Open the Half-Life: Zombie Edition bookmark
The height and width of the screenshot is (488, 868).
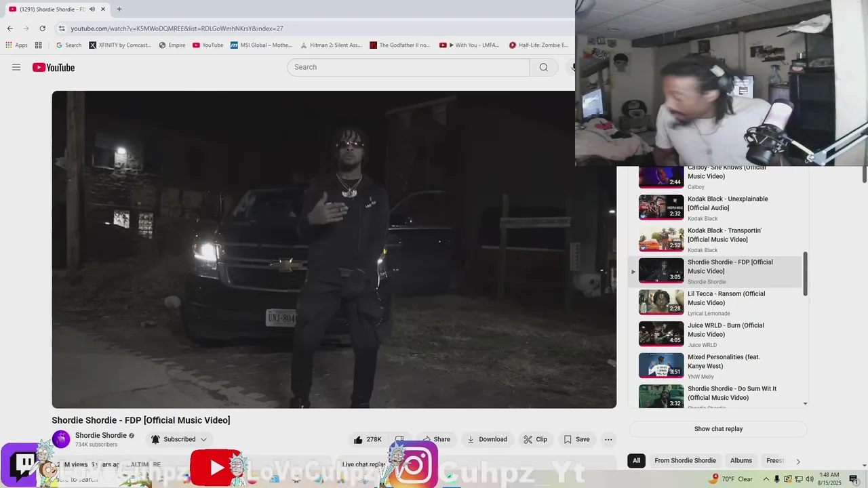[x=539, y=45]
